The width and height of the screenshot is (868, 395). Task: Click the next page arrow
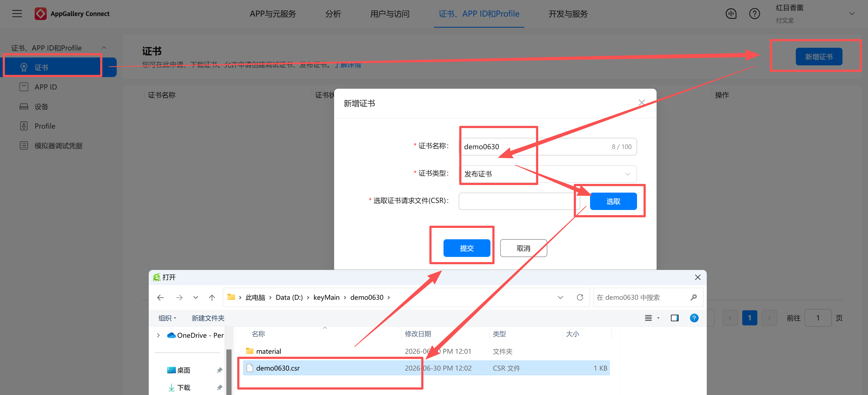769,318
